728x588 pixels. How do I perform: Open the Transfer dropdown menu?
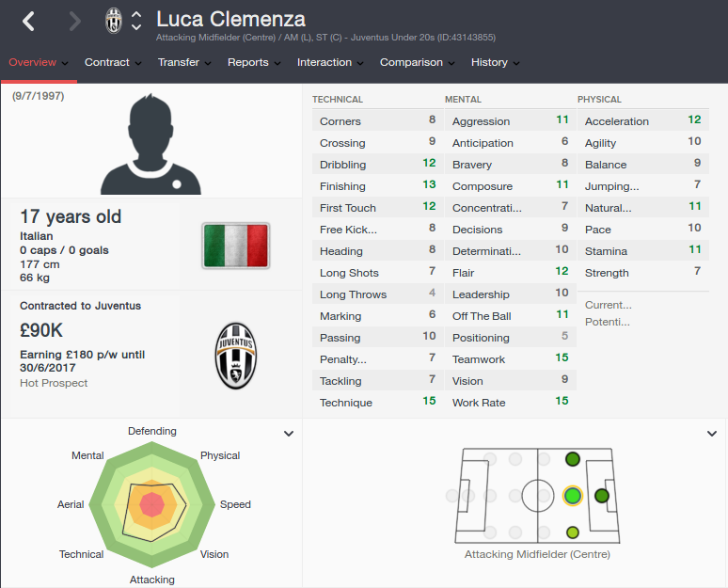[184, 62]
